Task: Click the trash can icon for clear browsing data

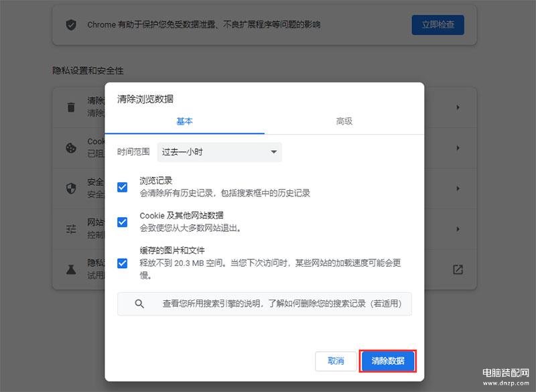Action: [x=71, y=107]
